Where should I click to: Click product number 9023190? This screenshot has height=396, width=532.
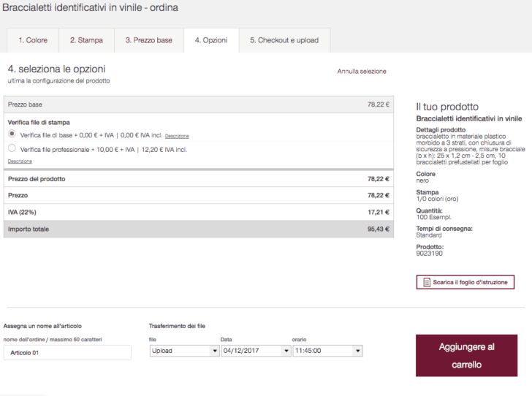(x=429, y=254)
